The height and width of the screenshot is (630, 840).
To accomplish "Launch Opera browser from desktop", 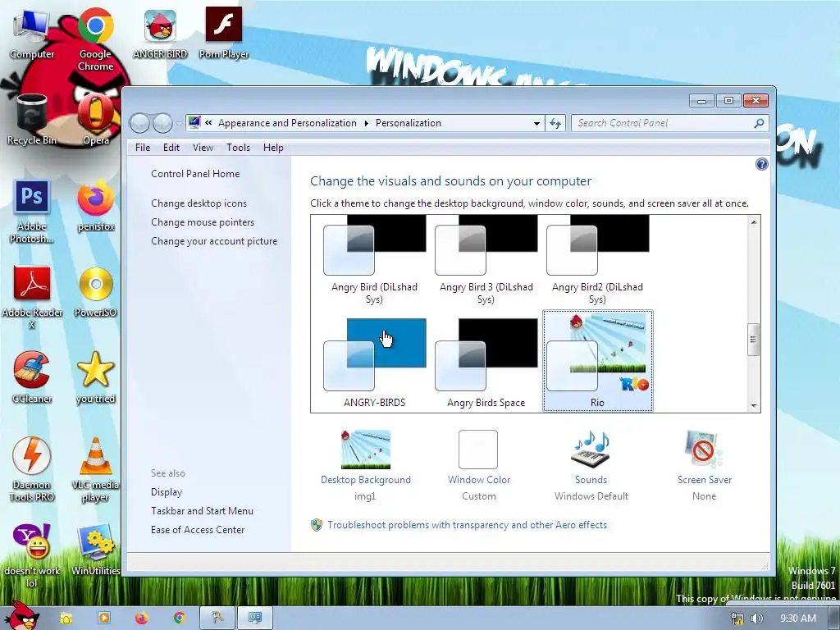I will [95, 120].
